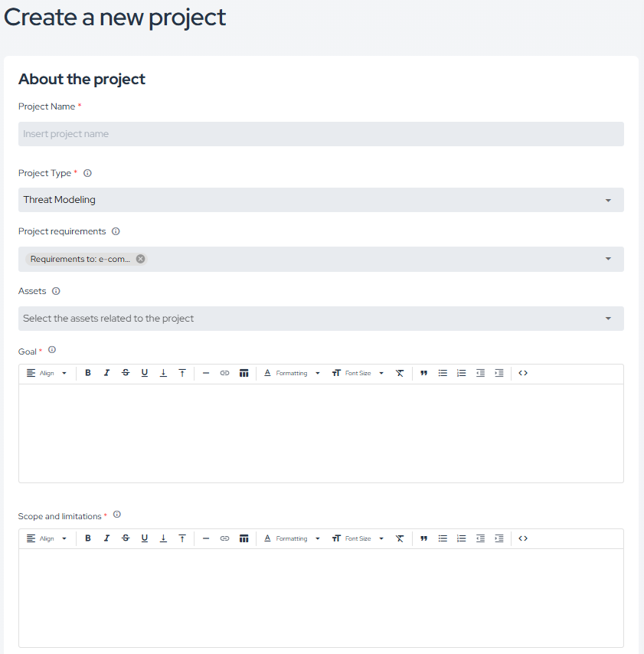Click the Project Name input field
Image resolution: width=644 pixels, height=654 pixels.
click(321, 134)
